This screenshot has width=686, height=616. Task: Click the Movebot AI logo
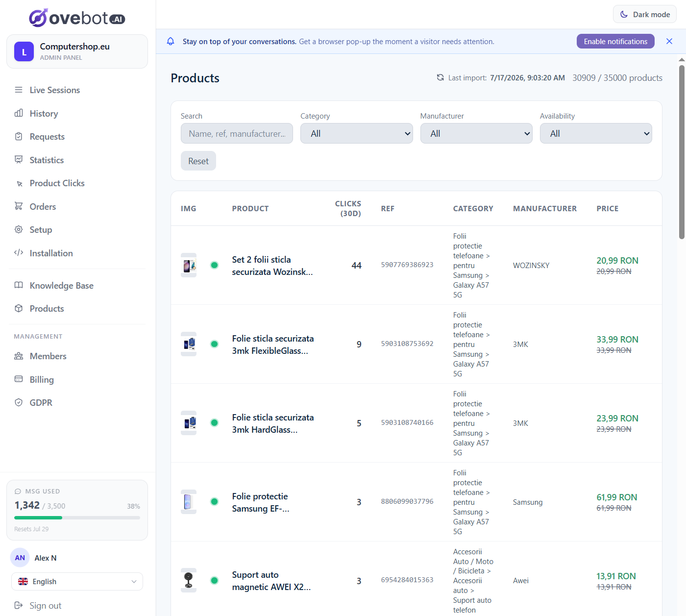[x=77, y=18]
